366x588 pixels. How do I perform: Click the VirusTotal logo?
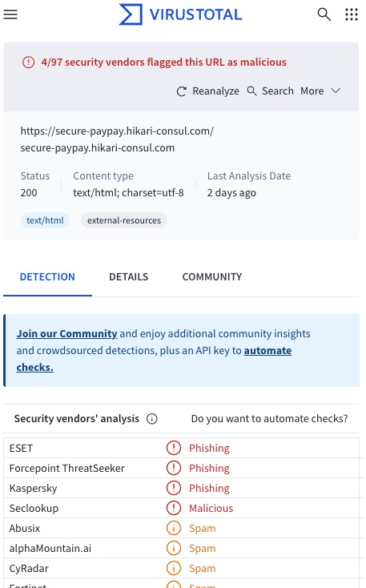[x=180, y=14]
